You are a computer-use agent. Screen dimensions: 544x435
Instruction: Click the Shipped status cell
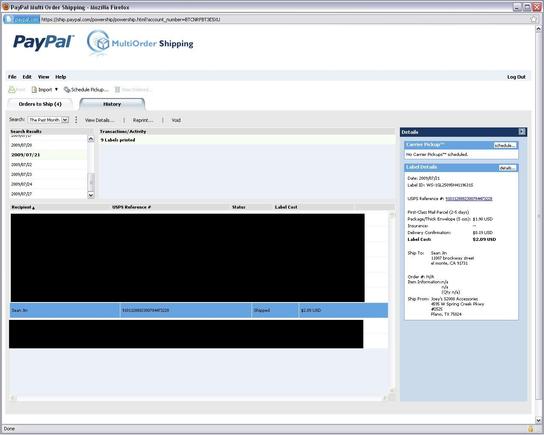click(274, 310)
